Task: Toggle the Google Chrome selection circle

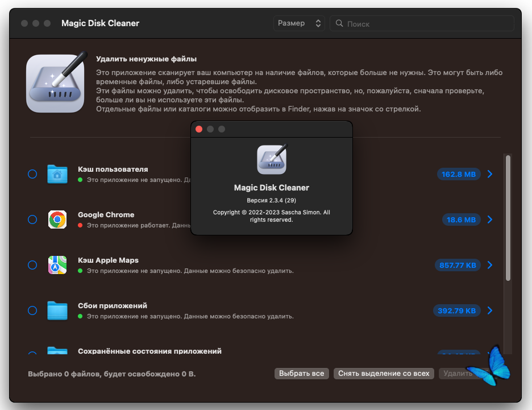Action: point(32,220)
